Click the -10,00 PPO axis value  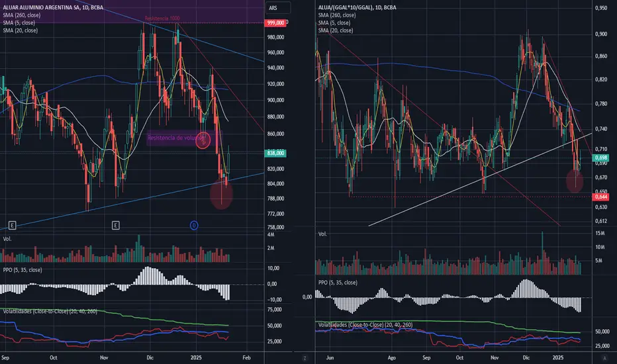click(x=273, y=299)
